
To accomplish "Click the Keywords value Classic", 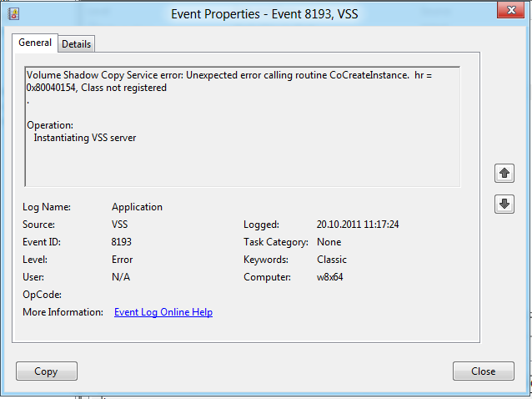I will point(332,260).
